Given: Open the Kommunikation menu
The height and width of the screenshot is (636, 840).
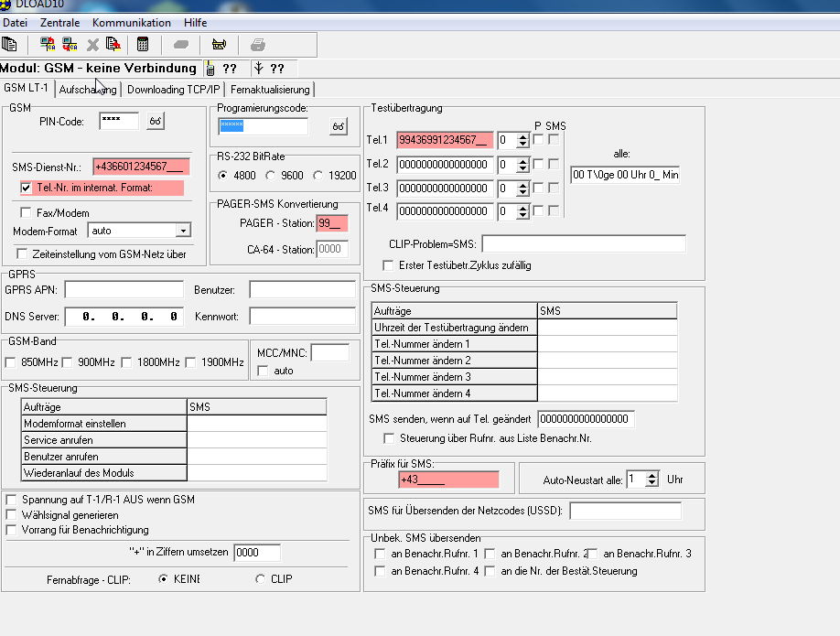Looking at the screenshot, I should [131, 22].
